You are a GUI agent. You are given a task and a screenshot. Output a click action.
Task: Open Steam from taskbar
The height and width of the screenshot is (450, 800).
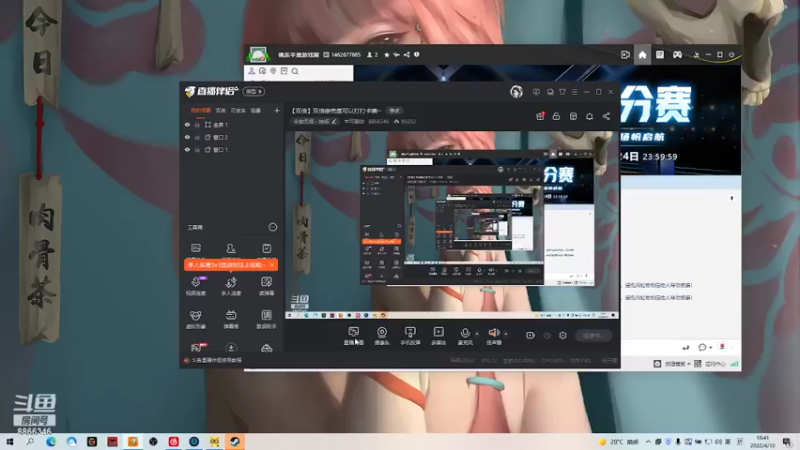point(235,442)
